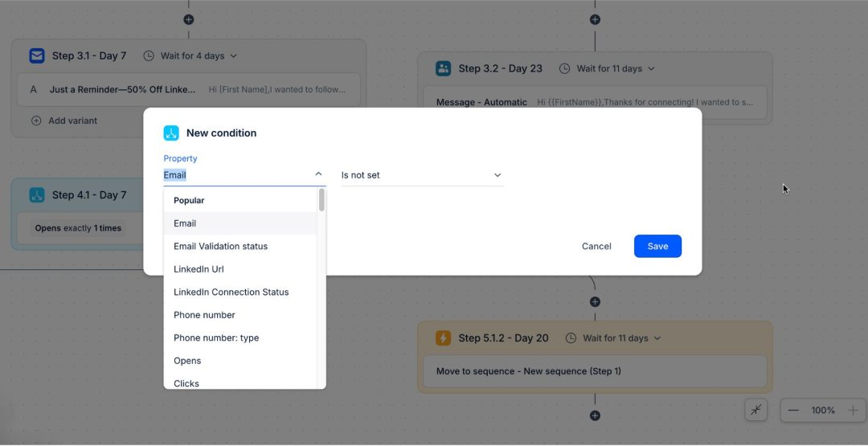This screenshot has width=868, height=446.
Task: Select LinkedIn Connection Status option
Action: (x=240, y=293)
